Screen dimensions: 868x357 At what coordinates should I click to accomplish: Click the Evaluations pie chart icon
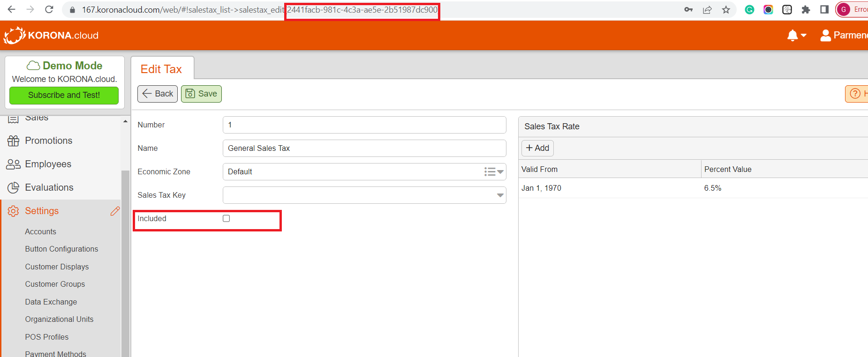[x=13, y=187]
